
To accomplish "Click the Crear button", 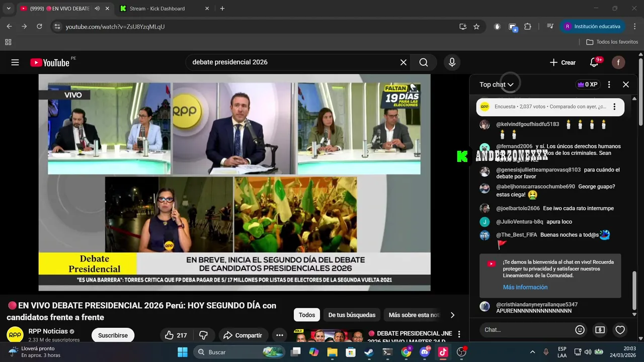I will click(x=562, y=62).
